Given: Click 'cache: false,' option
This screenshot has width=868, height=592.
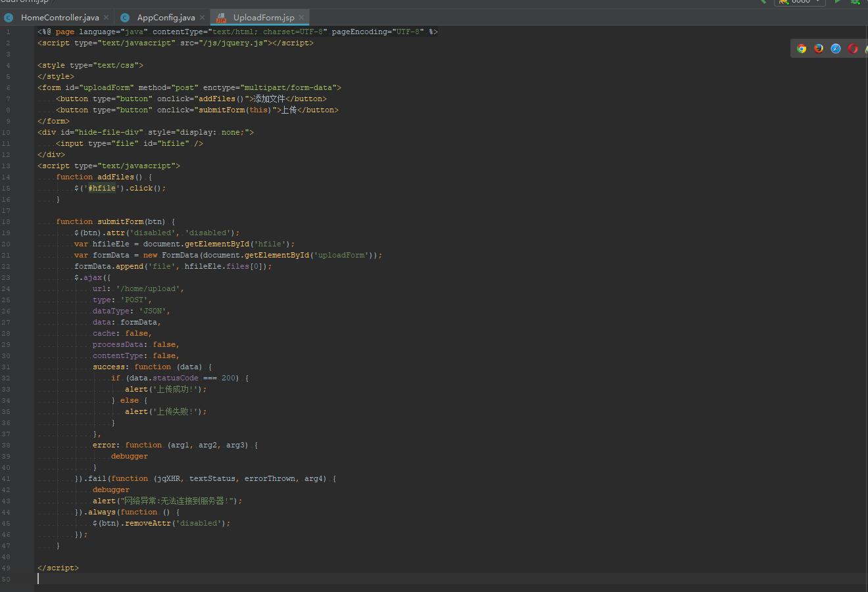Looking at the screenshot, I should coord(122,333).
